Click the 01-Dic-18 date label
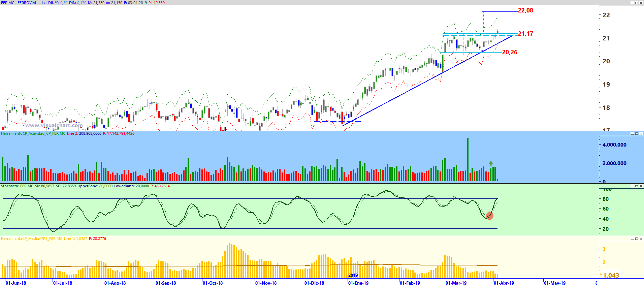Screen dimensions: 644x285 coord(314,283)
